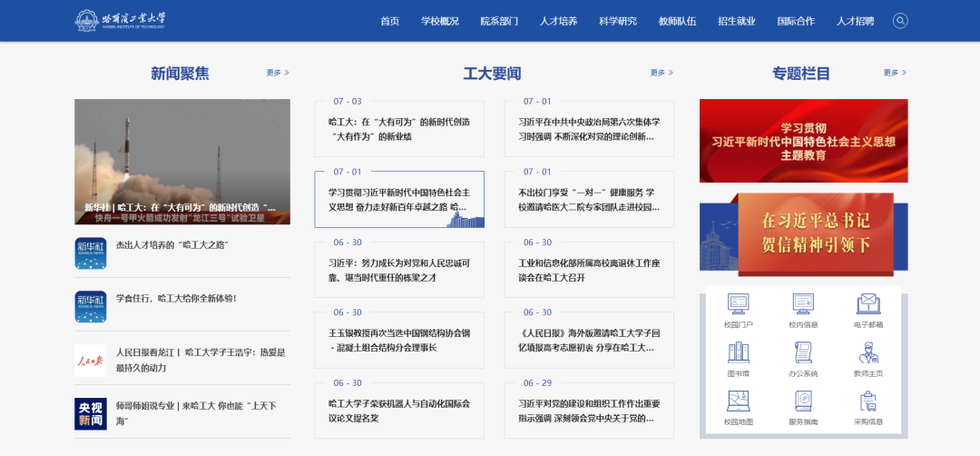Screen dimensions: 980x456
Task: Click 新华社 caption over rocket image
Action: pyautogui.click(x=180, y=207)
